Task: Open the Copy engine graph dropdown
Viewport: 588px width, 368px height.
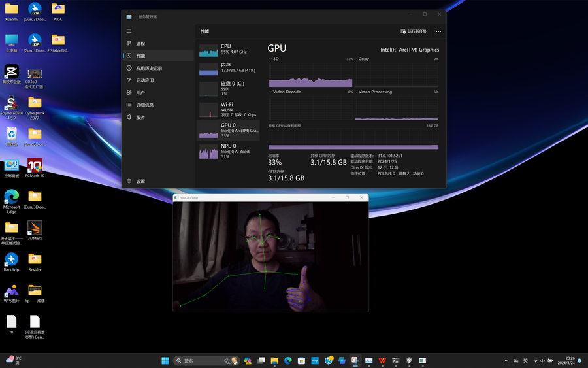Action: pyautogui.click(x=357, y=59)
